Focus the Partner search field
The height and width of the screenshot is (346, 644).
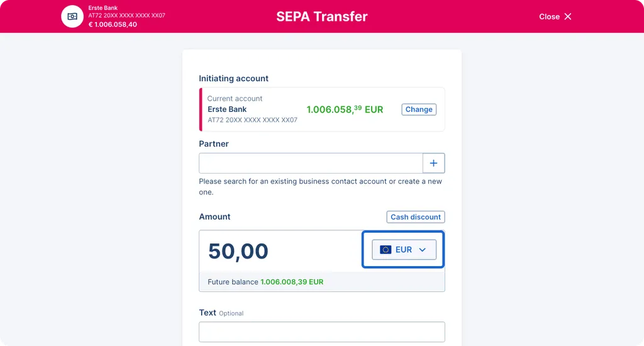(311, 163)
